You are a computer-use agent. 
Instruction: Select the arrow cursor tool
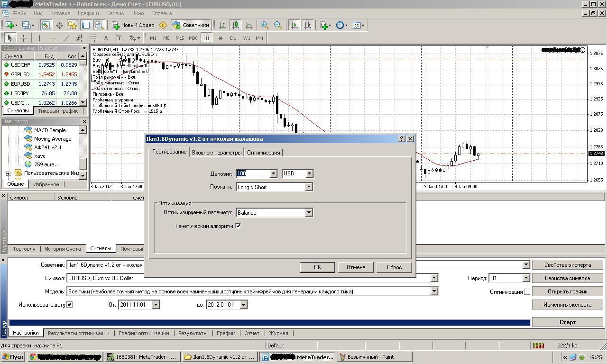click(x=10, y=38)
